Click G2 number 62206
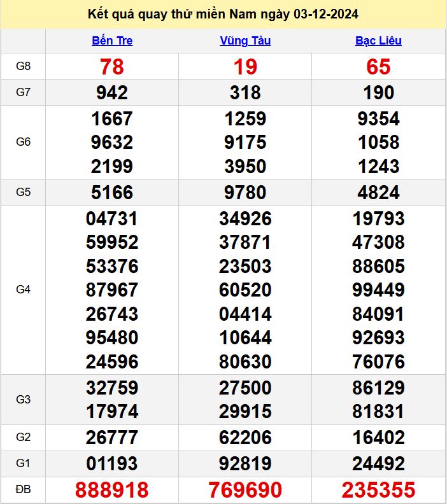 click(245, 437)
